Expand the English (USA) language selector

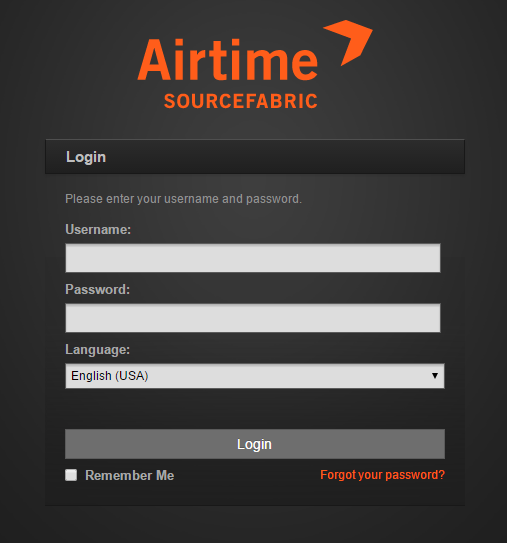click(255, 376)
